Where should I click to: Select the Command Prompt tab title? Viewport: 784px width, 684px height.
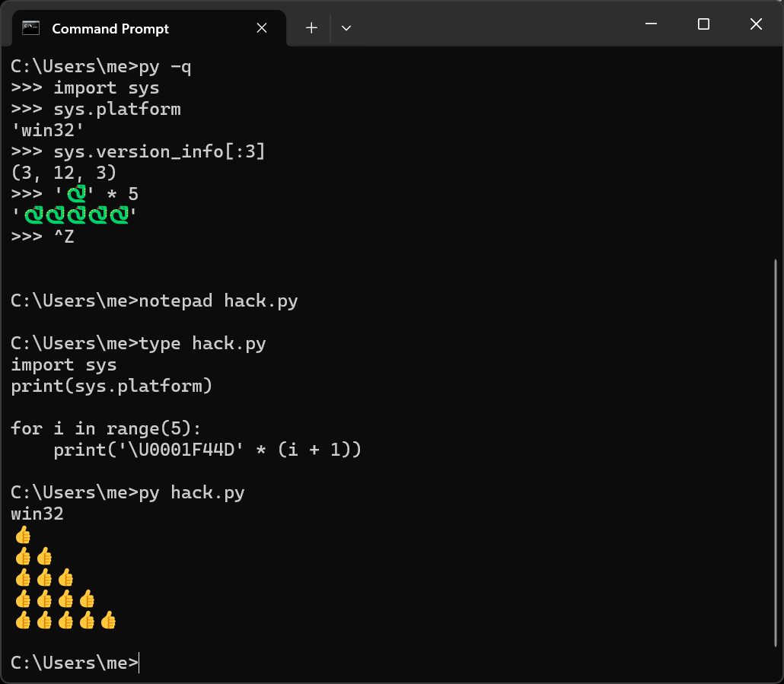110,29
